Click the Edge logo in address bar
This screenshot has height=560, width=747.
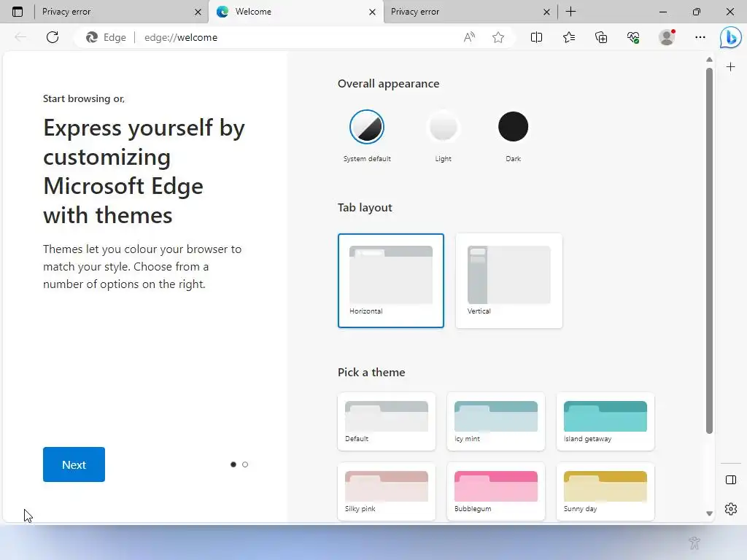pos(91,37)
